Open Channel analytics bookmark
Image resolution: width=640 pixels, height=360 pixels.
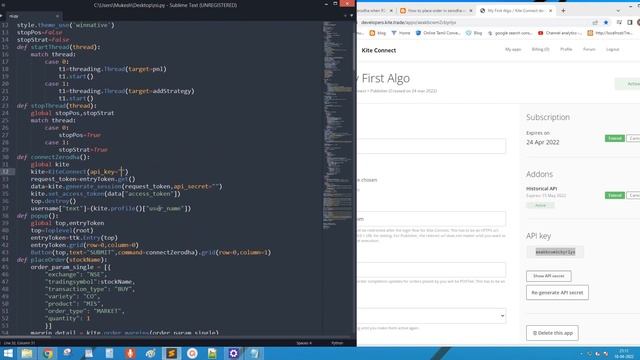point(559,33)
